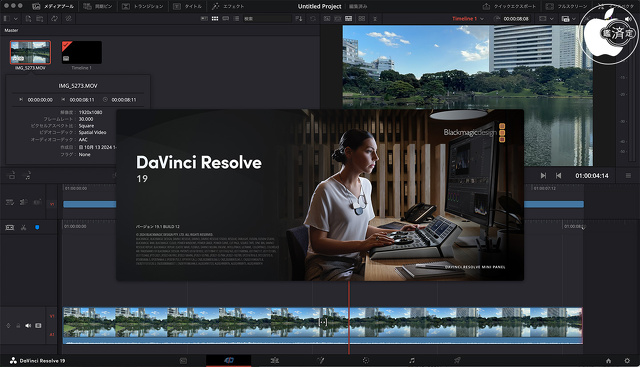Screen dimensions: 640x367
Task: Click the blue clip bar on upper timeline
Action: (89, 204)
